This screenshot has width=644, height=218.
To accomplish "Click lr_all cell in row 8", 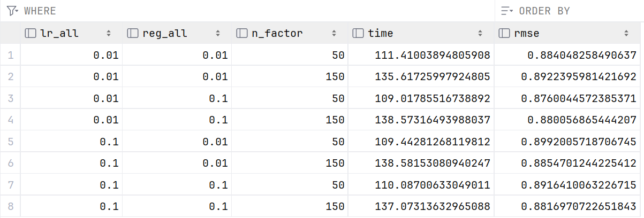I will coord(71,206).
